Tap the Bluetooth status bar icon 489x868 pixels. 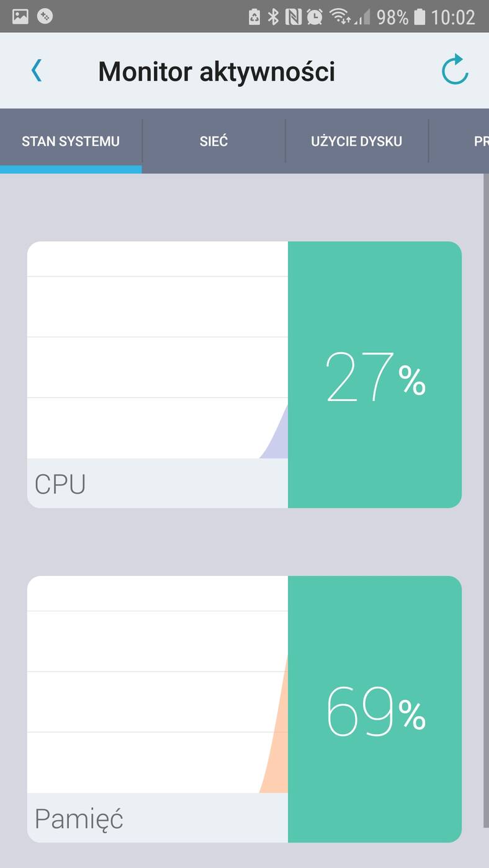point(274,17)
